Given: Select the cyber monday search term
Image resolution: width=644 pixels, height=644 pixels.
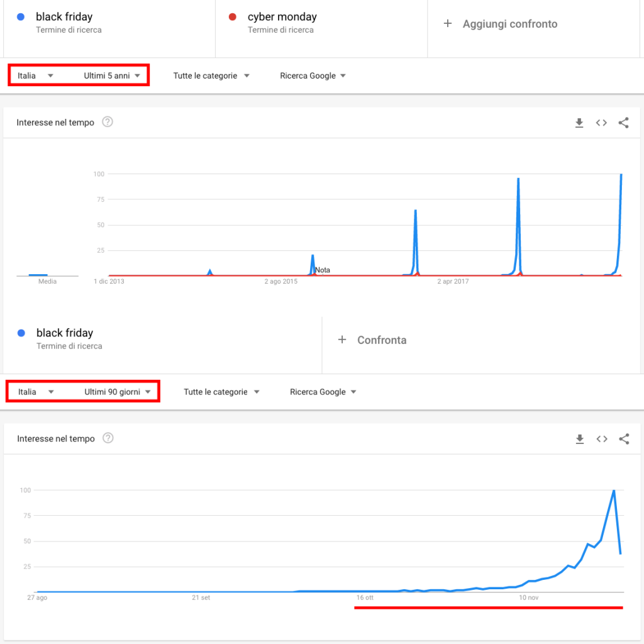Looking at the screenshot, I should 282,17.
